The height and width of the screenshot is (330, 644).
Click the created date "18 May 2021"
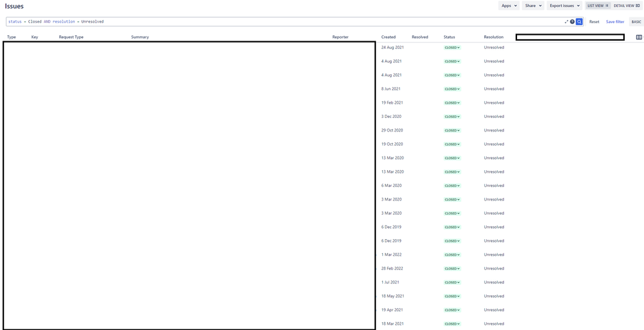pos(392,296)
